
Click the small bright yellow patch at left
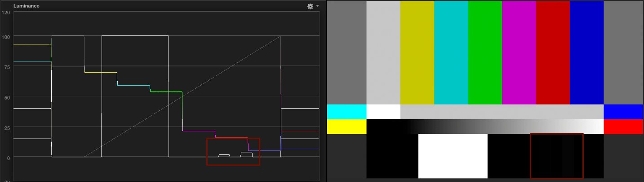tap(346, 126)
